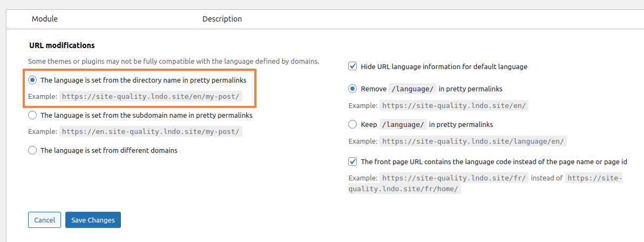Click the en.site-quality subdomain example URL
This screenshot has height=242, width=644.
pos(151,131)
